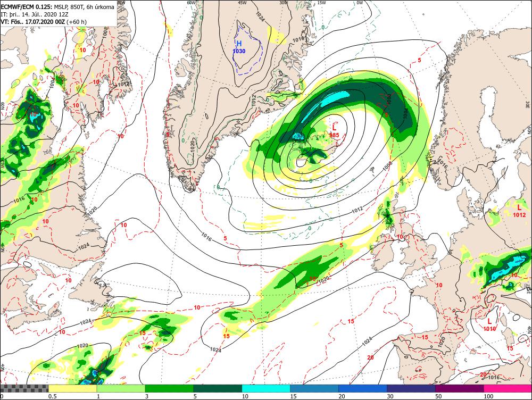
Task: Click the '0.5' legend scale number
Action: tap(52, 396)
